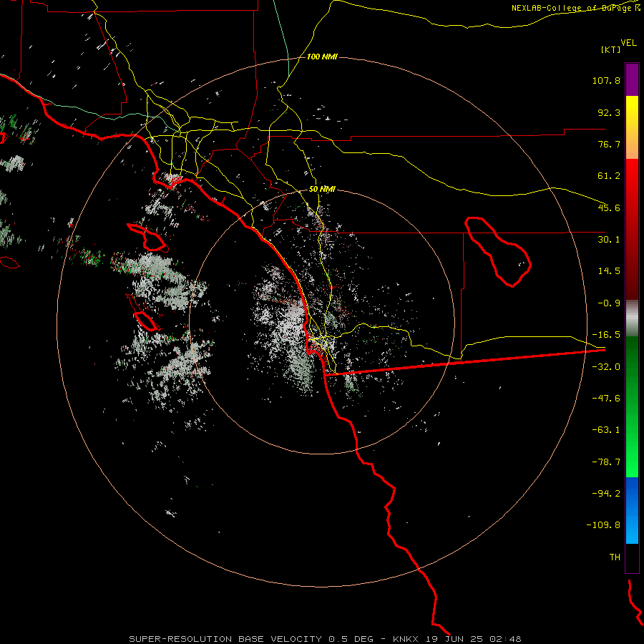Click the -94.2 velocity value
Viewport: 644px width, 644px height.
[606, 493]
